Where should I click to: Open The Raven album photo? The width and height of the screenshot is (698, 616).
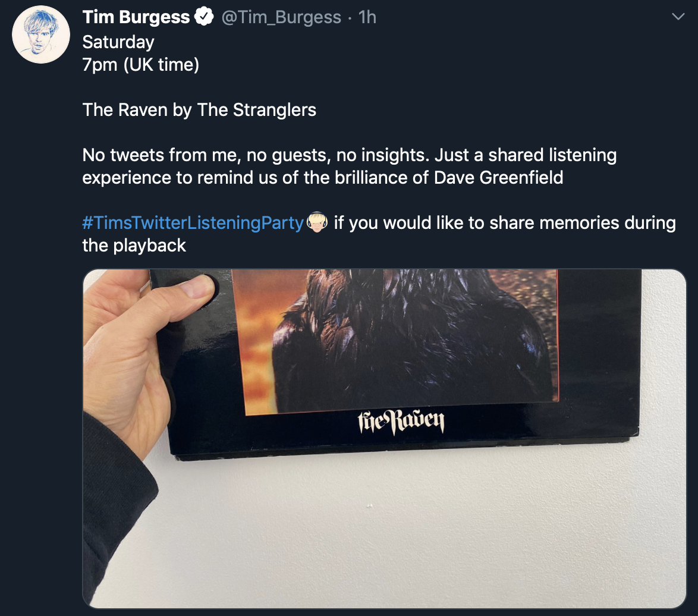[x=384, y=438]
